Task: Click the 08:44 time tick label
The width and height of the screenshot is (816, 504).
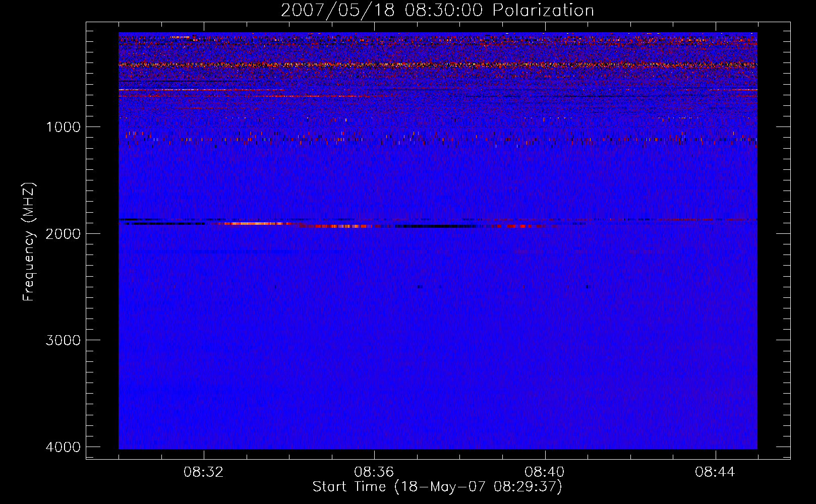Action: point(715,472)
